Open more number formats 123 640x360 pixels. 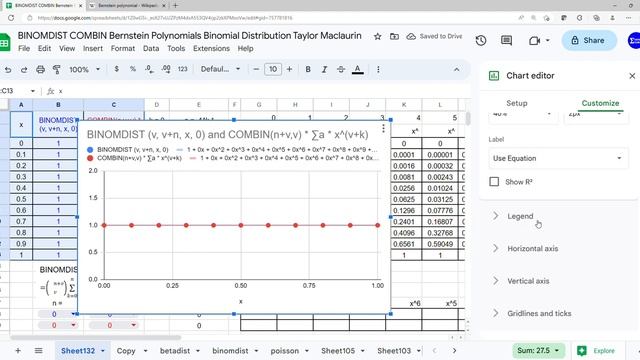(182, 69)
